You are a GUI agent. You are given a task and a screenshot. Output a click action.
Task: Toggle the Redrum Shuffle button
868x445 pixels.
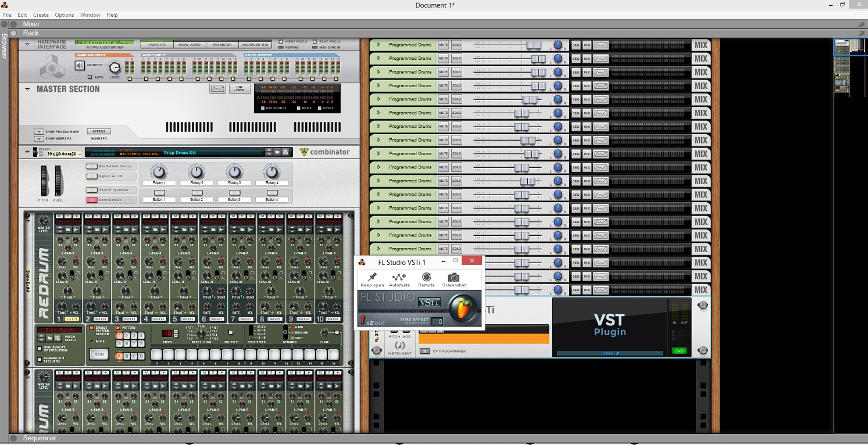click(x=231, y=333)
